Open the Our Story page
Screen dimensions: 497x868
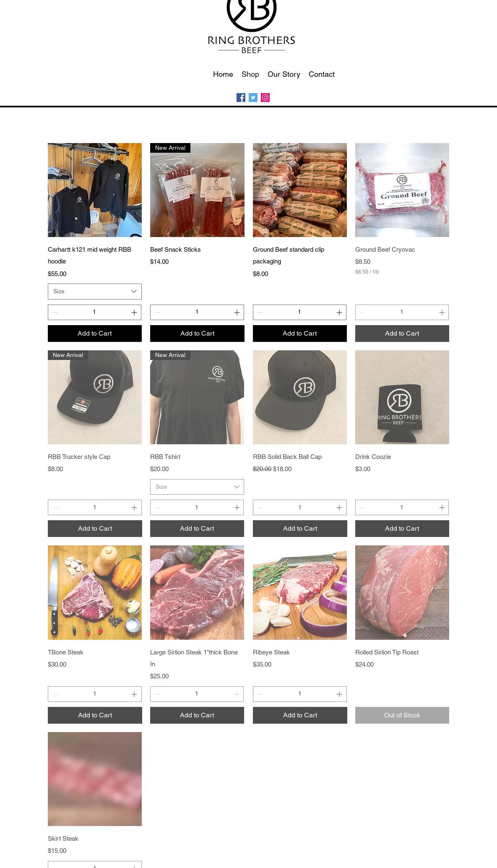click(x=284, y=74)
